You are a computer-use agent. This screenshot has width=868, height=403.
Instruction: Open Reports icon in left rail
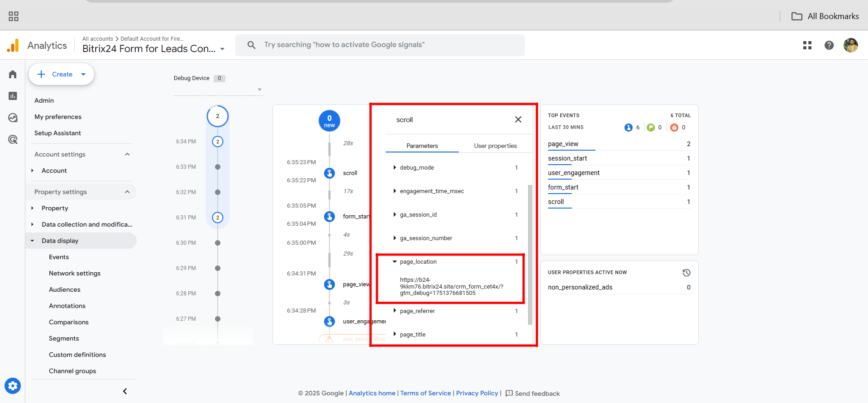(x=13, y=96)
